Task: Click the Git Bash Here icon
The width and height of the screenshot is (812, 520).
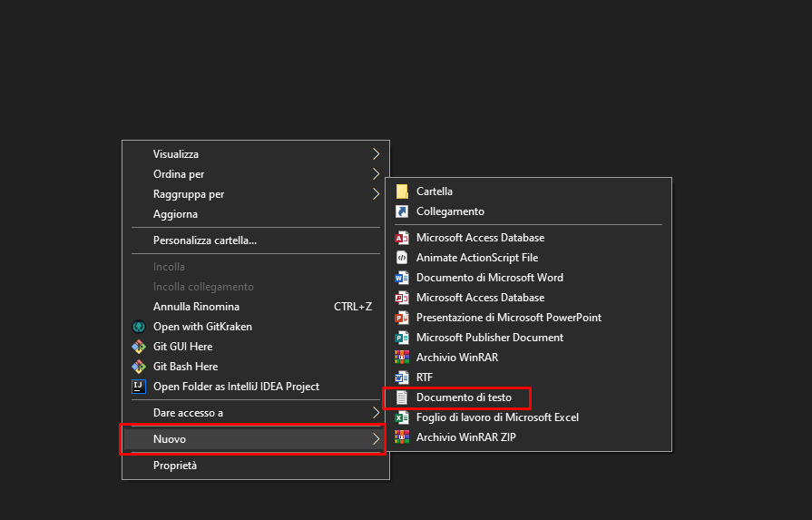Action: coord(139,367)
